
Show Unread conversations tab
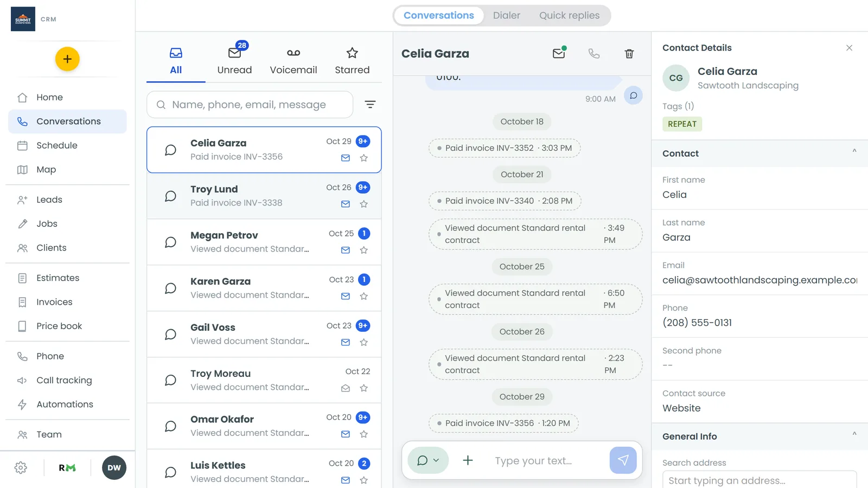click(234, 60)
